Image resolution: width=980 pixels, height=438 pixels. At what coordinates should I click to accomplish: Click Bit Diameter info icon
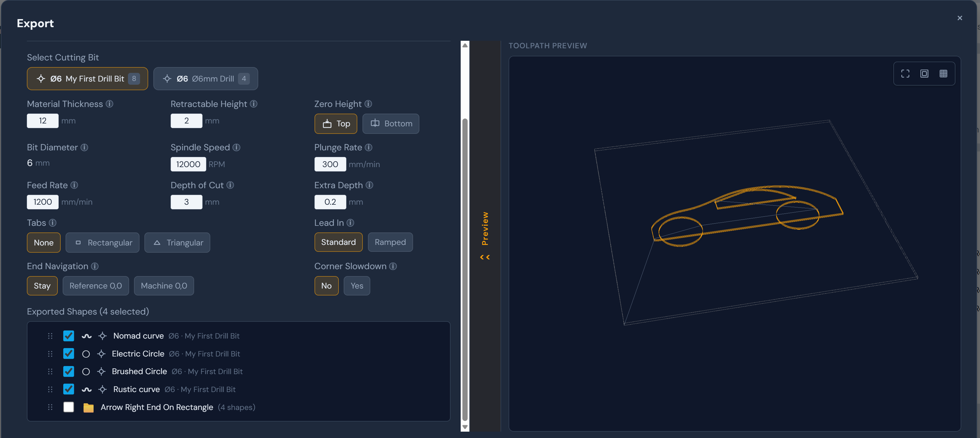(x=84, y=147)
